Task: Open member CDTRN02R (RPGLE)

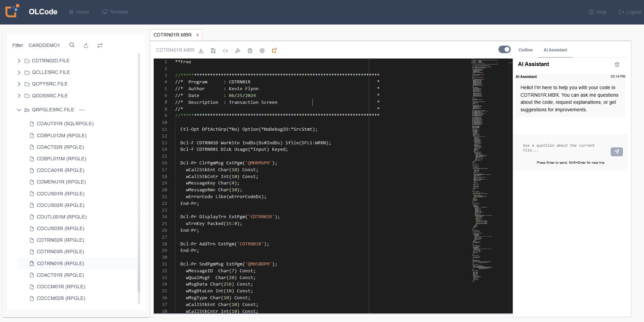Action: click(60, 240)
